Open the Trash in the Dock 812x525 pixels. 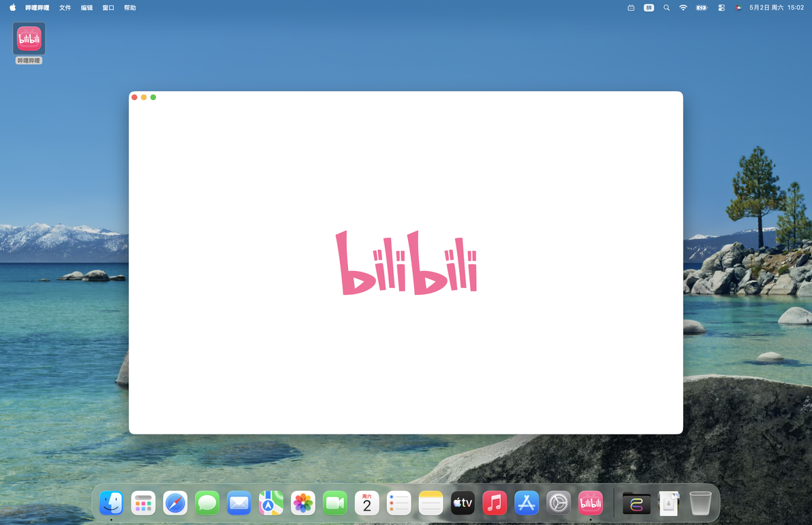click(700, 503)
